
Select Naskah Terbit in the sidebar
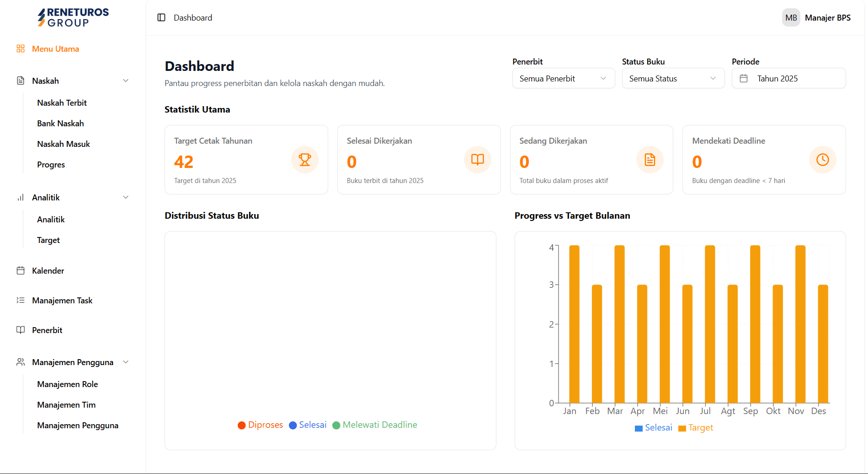tap(62, 102)
